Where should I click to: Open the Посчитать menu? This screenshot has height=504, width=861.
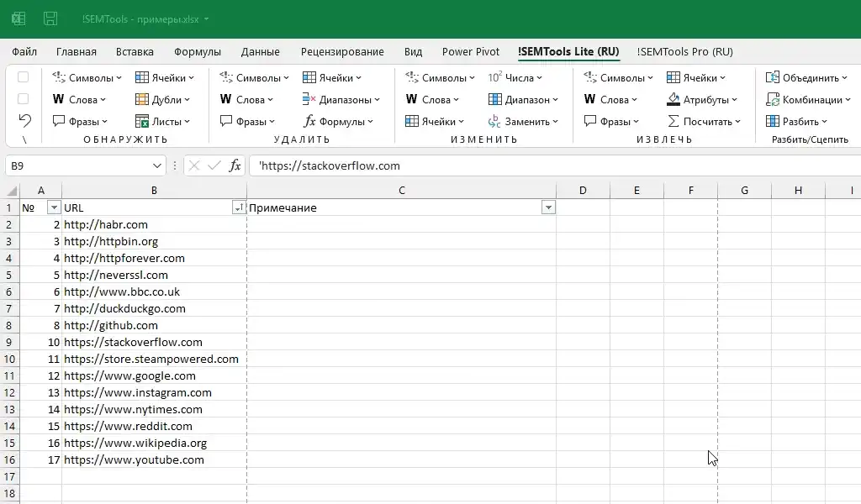(x=704, y=122)
